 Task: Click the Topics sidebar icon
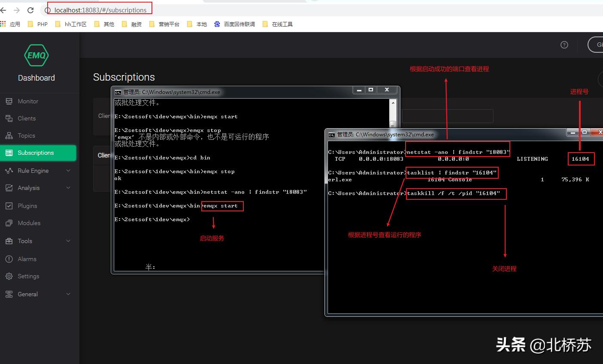[9, 135]
